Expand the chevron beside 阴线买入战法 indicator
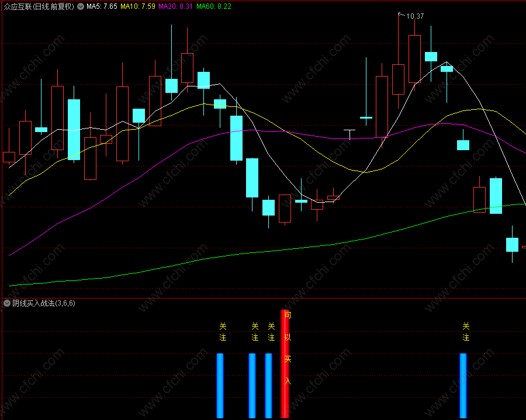 tap(7, 303)
